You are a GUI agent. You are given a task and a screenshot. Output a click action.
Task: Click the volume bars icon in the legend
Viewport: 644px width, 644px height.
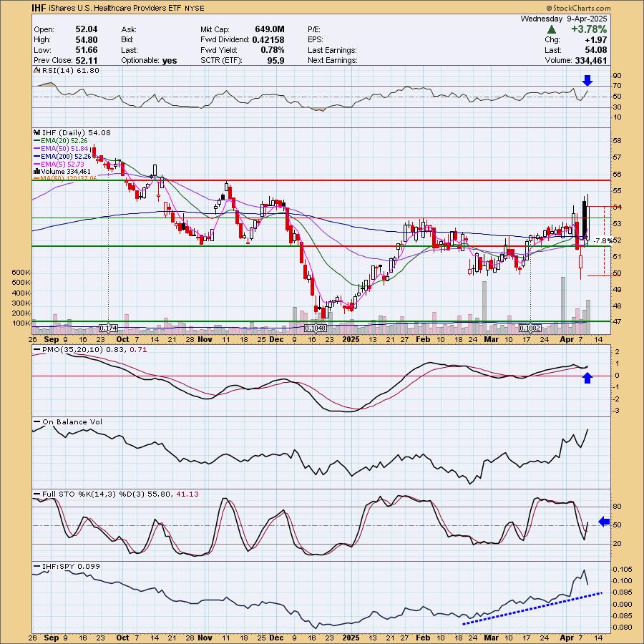[37, 171]
